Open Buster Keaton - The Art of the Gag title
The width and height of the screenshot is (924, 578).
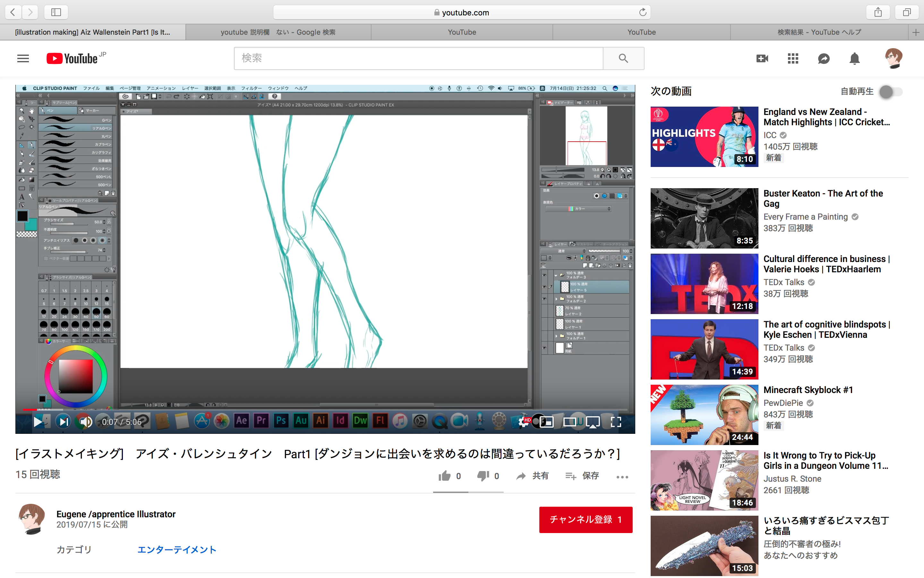(823, 198)
